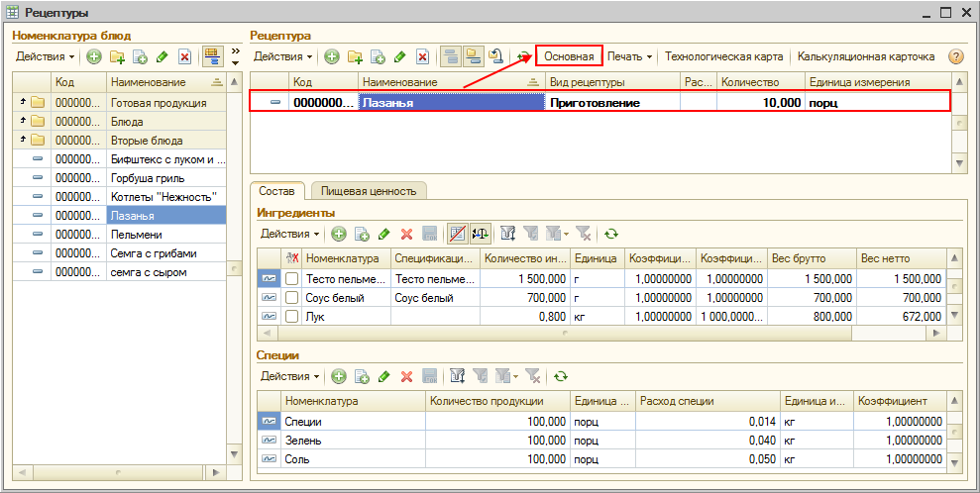Click the copy item icon in Ингредиенты toolbar
980x493 pixels.
point(362,234)
